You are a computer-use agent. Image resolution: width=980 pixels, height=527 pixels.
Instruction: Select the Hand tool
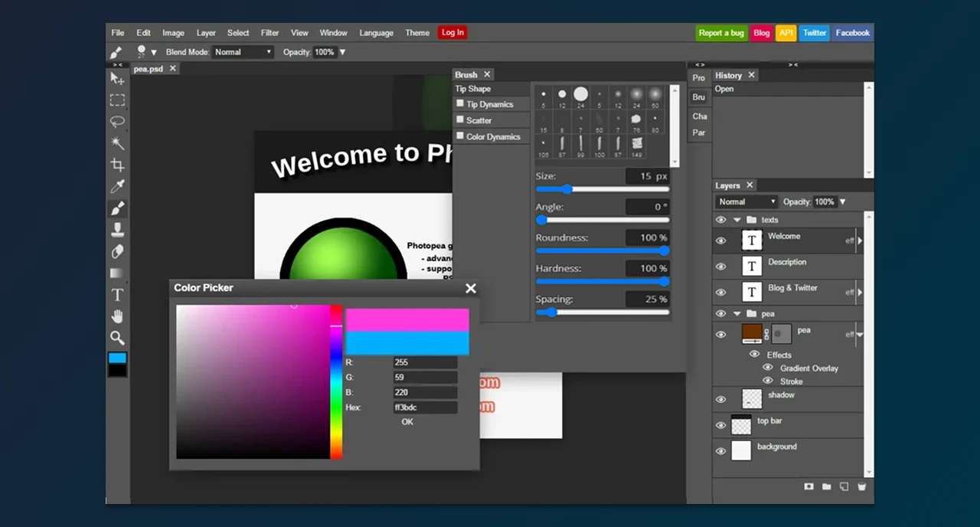[117, 316]
